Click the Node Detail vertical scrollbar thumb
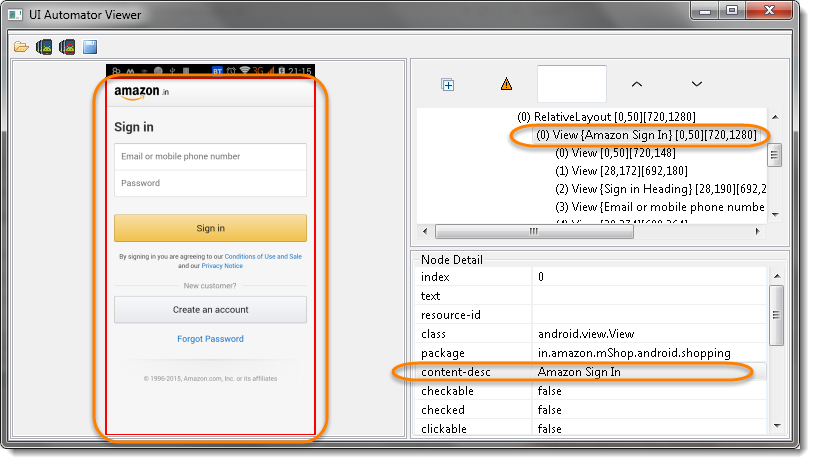The height and width of the screenshot is (464, 815). (x=776, y=315)
